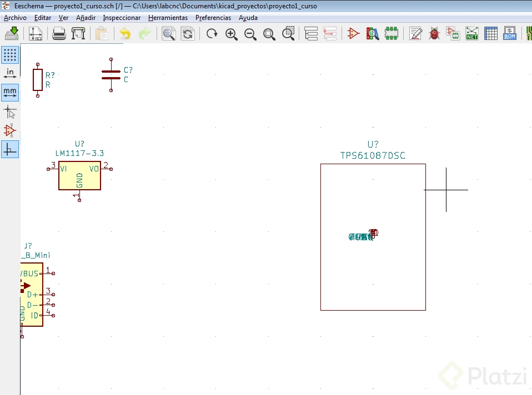Open the Find magnifier icon
This screenshot has width=532, height=395.
169,34
